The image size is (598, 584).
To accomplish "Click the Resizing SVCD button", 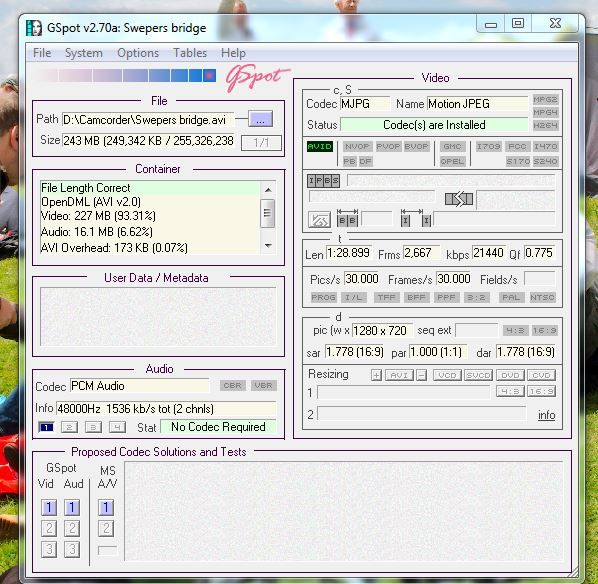I will [x=479, y=375].
